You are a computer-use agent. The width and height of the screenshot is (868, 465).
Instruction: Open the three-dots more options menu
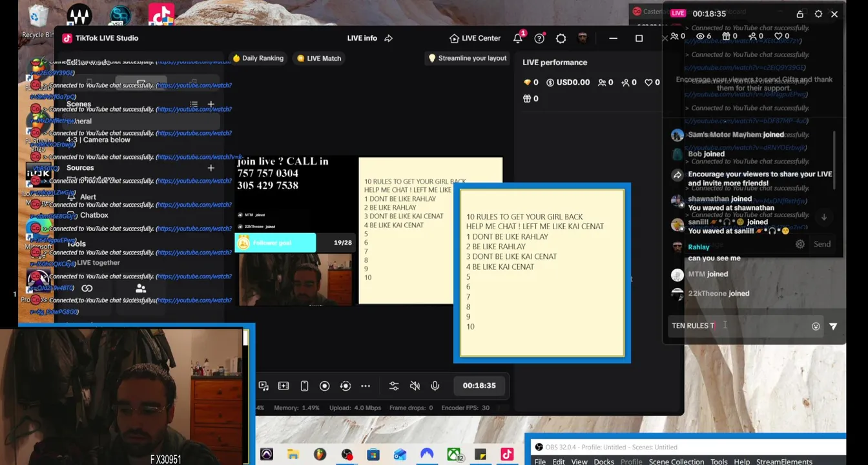tap(366, 386)
